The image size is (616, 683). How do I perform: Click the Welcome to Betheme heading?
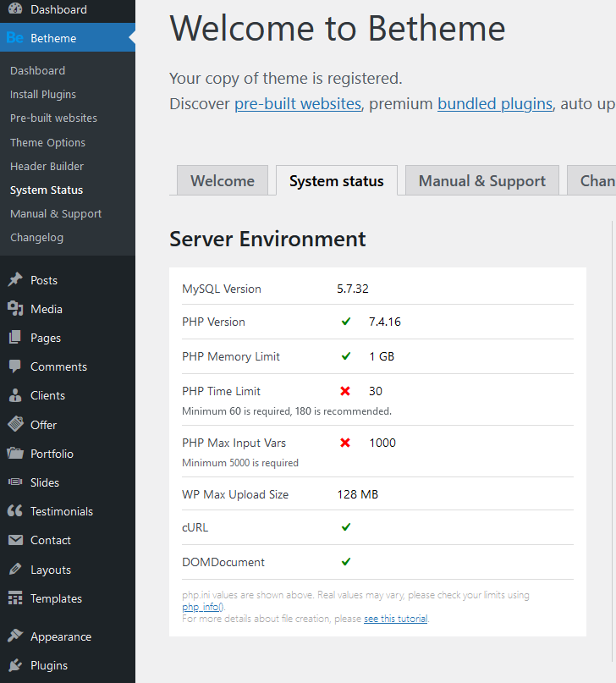(338, 28)
